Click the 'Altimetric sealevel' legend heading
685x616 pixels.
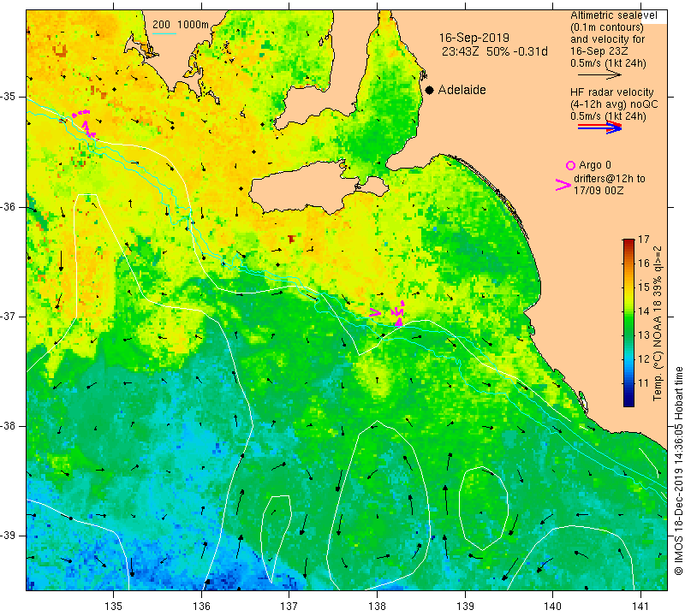(x=613, y=15)
